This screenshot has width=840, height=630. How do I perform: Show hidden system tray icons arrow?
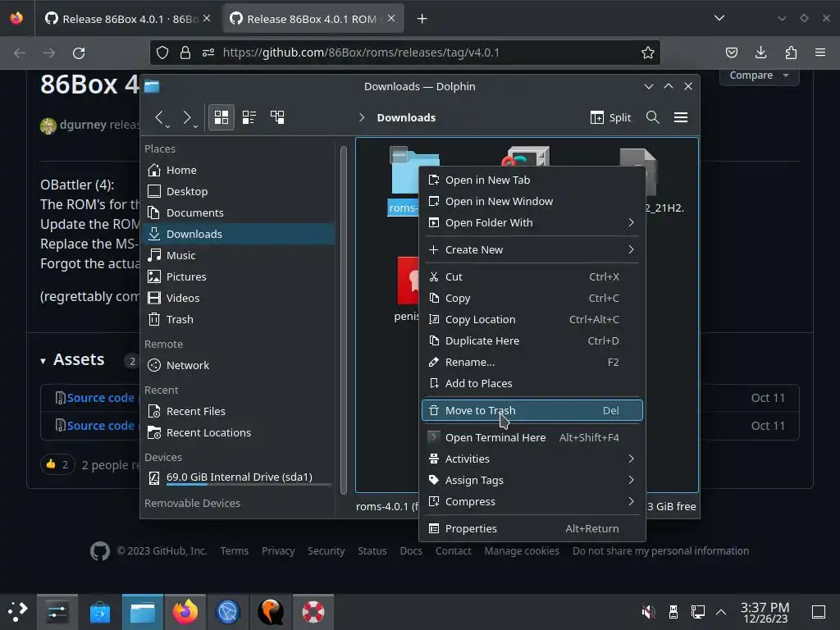[x=721, y=611]
